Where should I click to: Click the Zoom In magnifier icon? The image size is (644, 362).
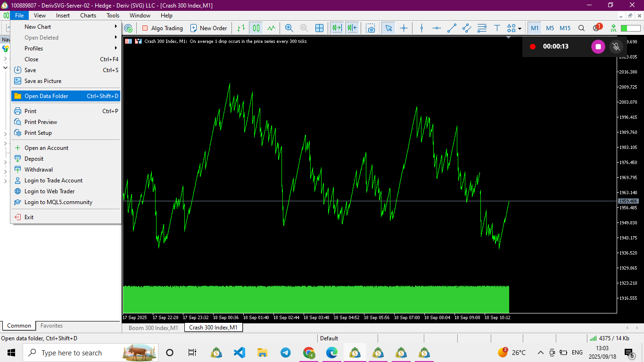[x=289, y=28]
